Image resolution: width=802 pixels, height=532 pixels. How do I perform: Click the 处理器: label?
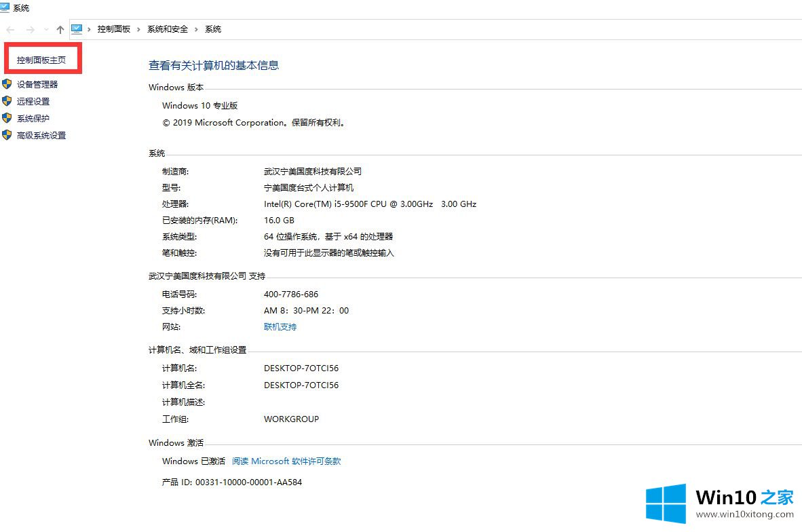pos(176,204)
